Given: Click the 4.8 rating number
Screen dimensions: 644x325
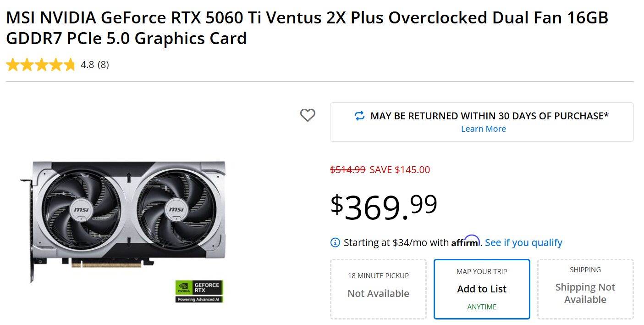Looking at the screenshot, I should (x=87, y=65).
